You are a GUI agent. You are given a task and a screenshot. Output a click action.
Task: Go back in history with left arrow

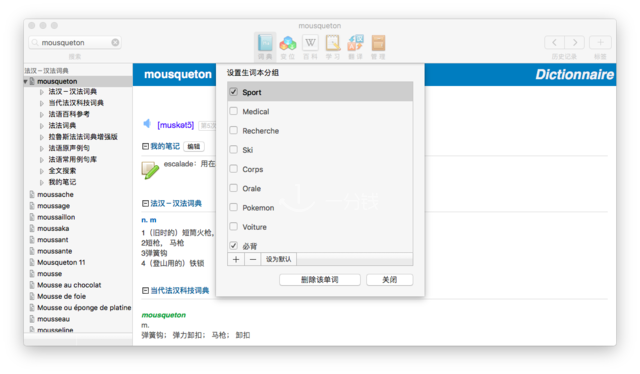554,42
